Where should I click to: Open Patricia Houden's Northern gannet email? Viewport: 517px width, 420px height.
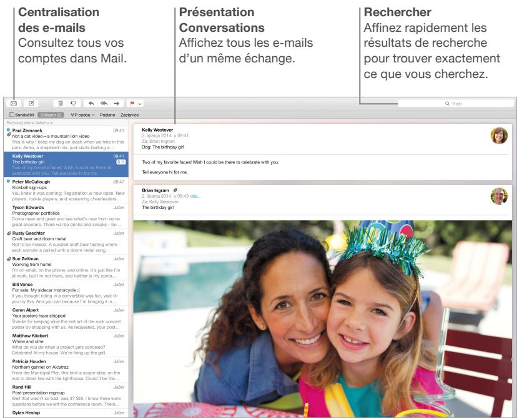pyautogui.click(x=66, y=370)
